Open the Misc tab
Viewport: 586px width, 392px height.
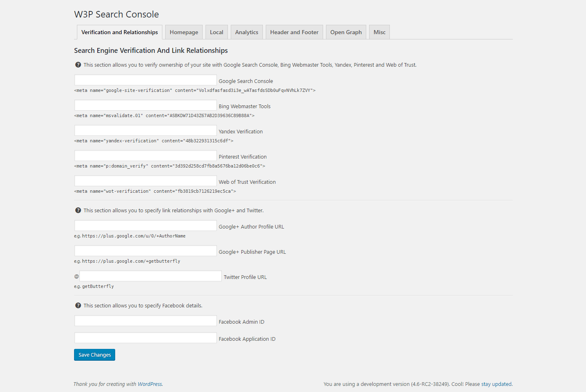379,32
